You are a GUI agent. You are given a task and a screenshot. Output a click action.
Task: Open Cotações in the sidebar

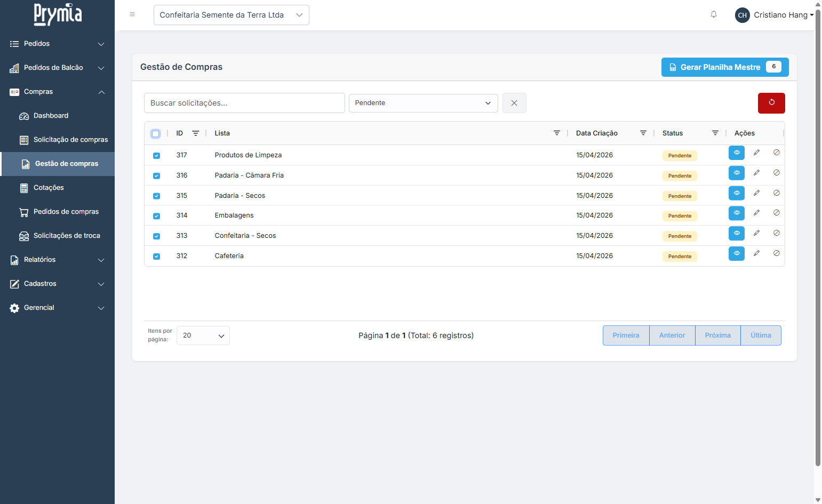pos(49,188)
